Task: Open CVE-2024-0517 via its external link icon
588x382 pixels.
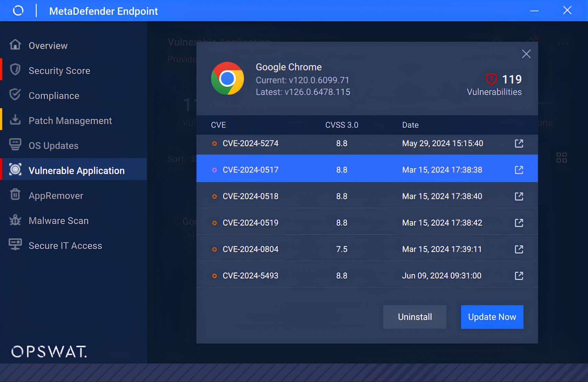Action: click(x=519, y=170)
